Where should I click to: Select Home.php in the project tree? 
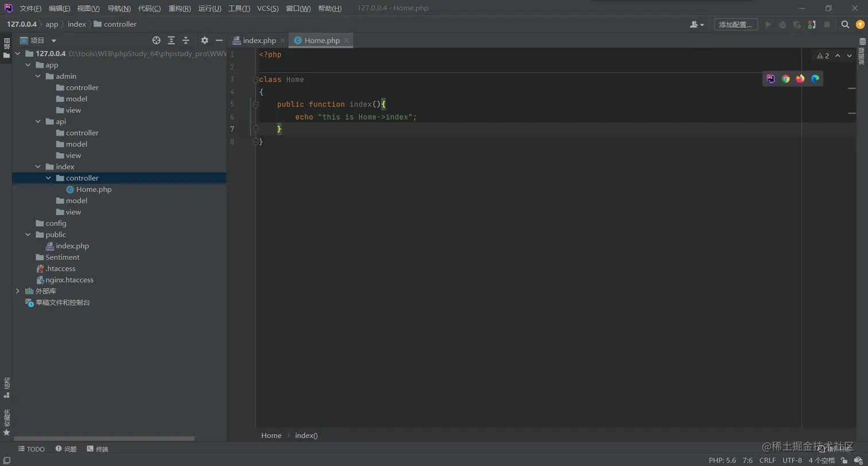click(94, 190)
